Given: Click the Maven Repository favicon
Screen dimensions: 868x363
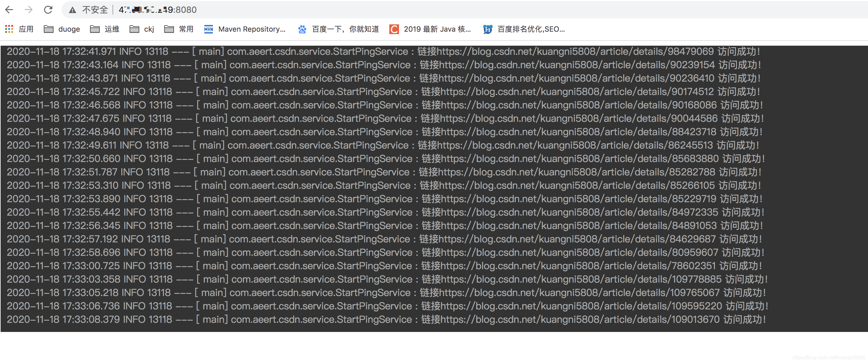Looking at the screenshot, I should pyautogui.click(x=208, y=29).
